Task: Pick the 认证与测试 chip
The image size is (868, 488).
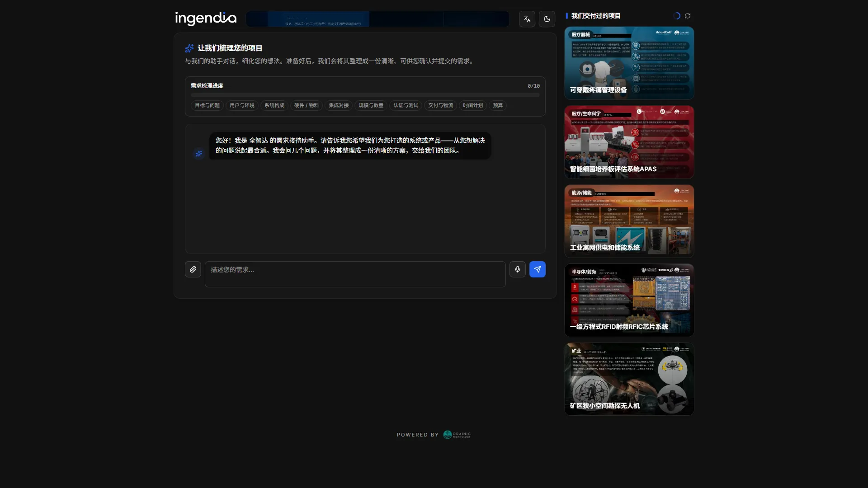Action: click(406, 105)
